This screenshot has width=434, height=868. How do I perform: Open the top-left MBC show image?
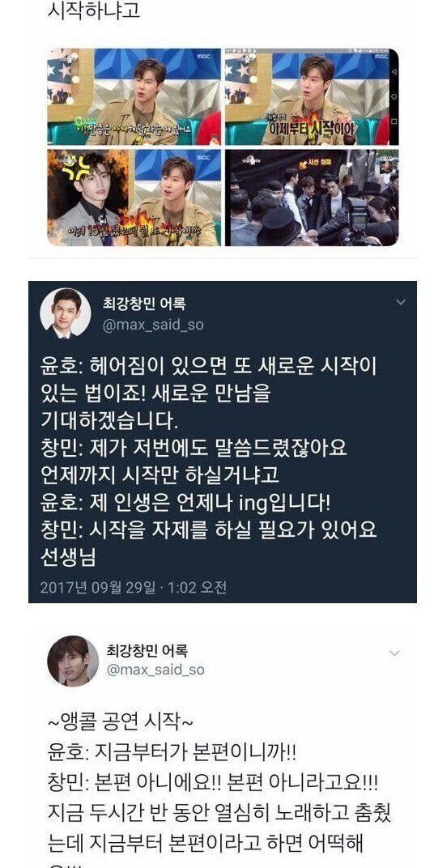(x=134, y=97)
